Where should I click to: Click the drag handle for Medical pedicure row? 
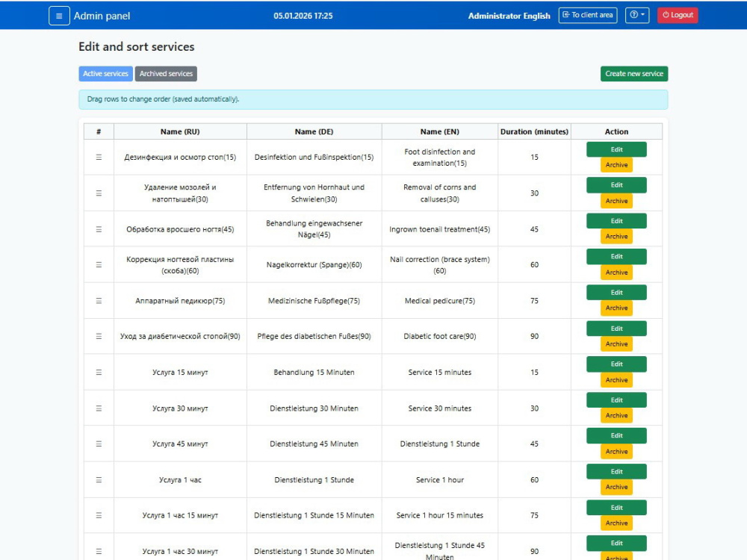click(99, 301)
